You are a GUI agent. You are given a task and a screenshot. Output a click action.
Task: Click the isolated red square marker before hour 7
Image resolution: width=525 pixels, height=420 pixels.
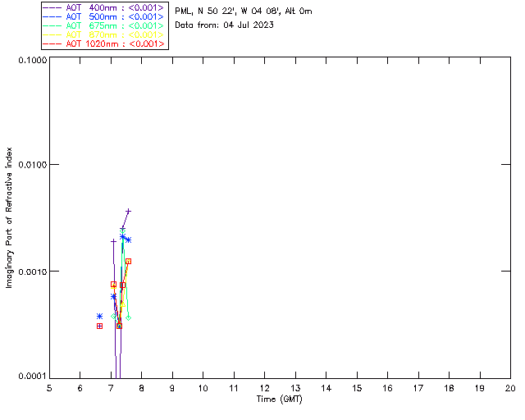coord(99,326)
